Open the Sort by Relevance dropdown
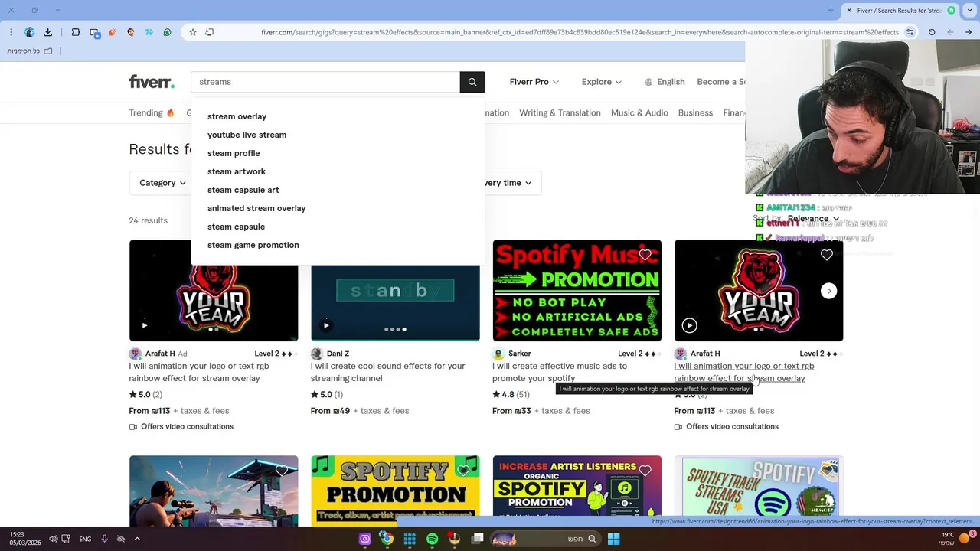The width and height of the screenshot is (980, 551). pyautogui.click(x=813, y=219)
